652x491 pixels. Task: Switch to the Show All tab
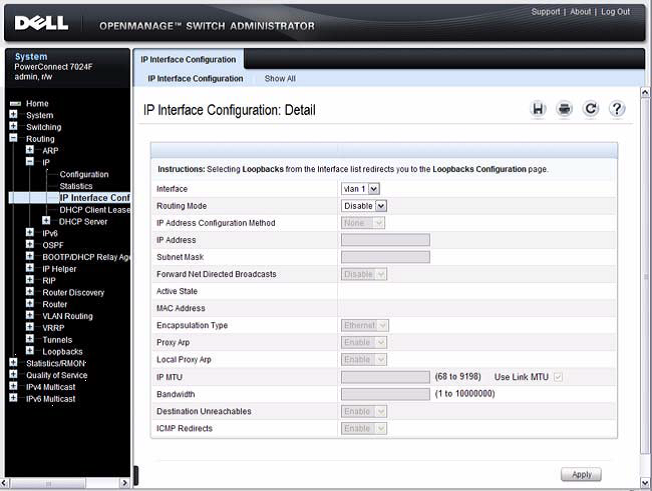pyautogui.click(x=279, y=78)
